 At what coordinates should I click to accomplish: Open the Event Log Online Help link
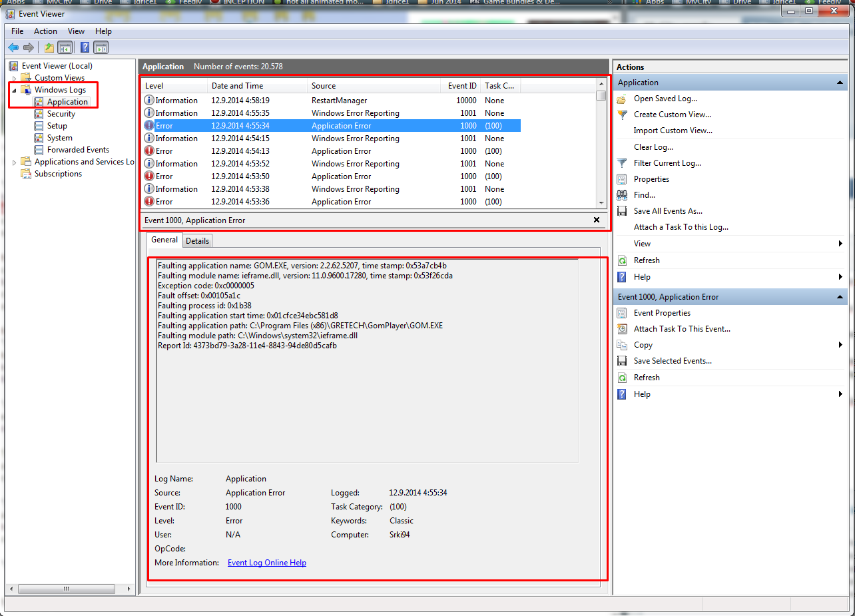[267, 563]
